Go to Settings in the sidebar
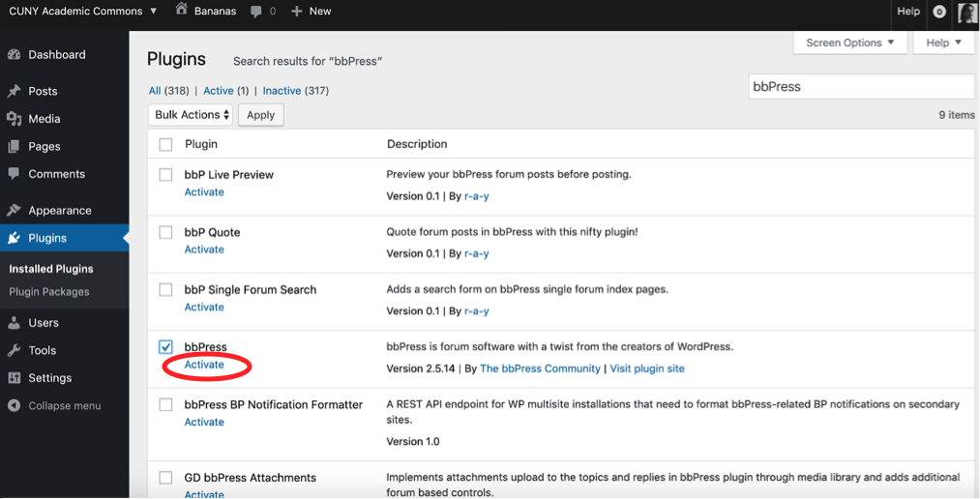980x499 pixels. click(49, 378)
